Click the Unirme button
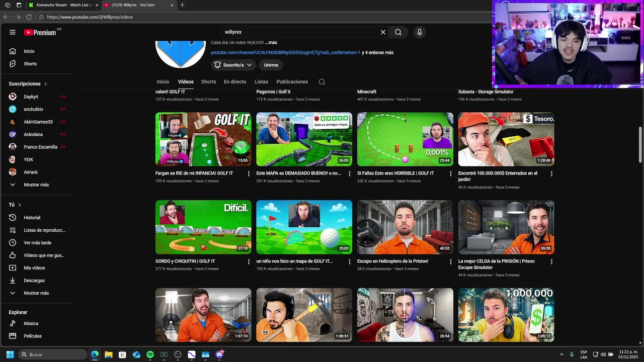Viewport: 644px width, 362px height. point(271,65)
